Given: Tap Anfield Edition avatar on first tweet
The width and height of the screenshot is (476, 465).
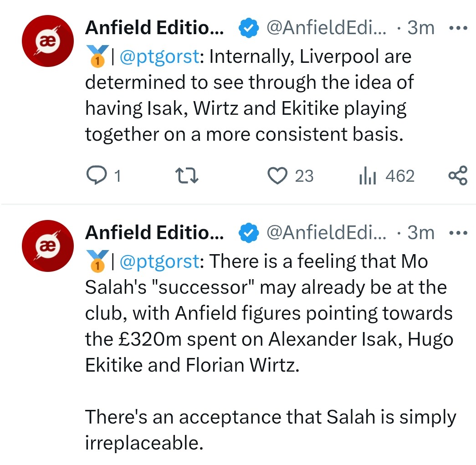Looking at the screenshot, I should point(49,40).
